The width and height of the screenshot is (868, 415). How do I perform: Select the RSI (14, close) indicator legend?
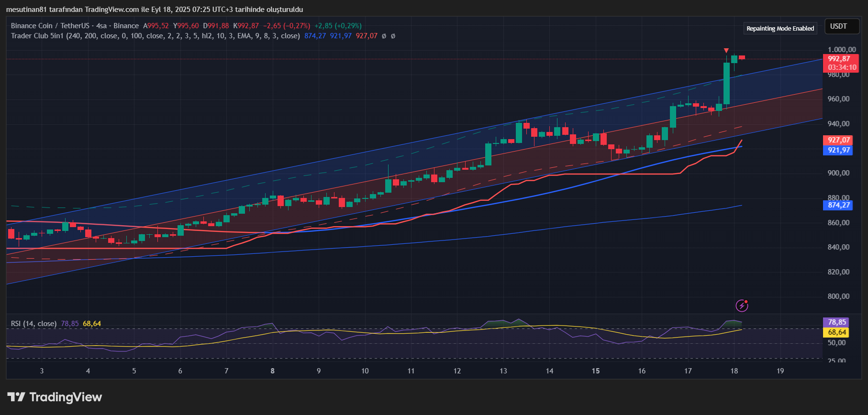[x=33, y=324]
